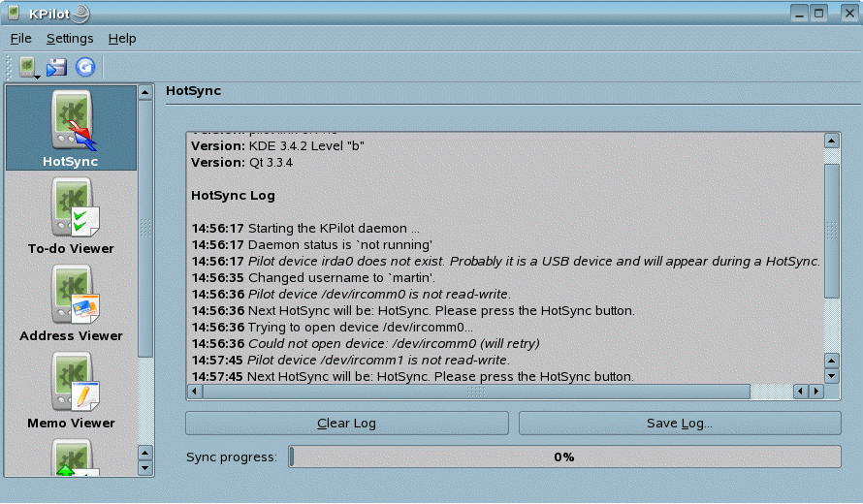
Task: Open the Memo Viewer panel
Action: pyautogui.click(x=71, y=391)
